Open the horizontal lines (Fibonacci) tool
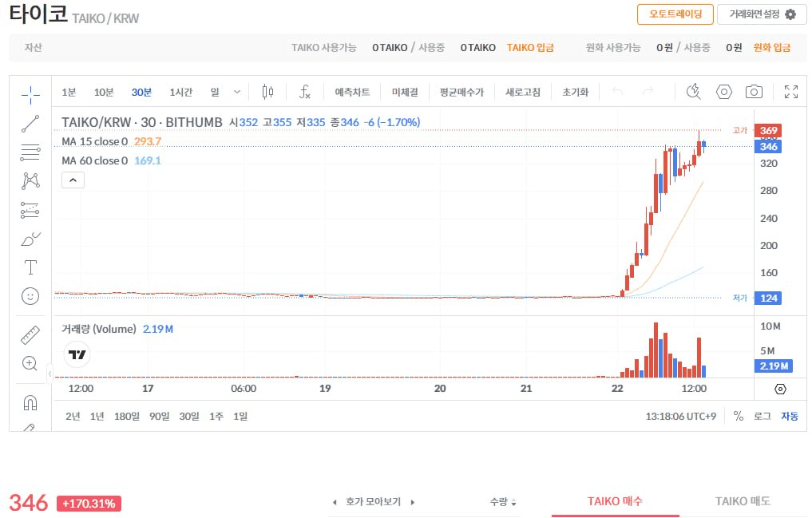This screenshot has width=812, height=518. 30,152
